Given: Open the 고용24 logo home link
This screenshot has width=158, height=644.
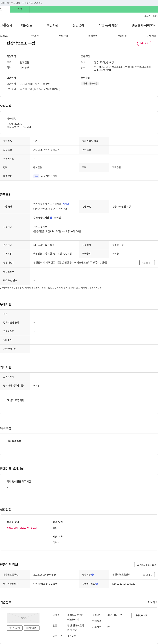Looking at the screenshot, I should 6,26.
